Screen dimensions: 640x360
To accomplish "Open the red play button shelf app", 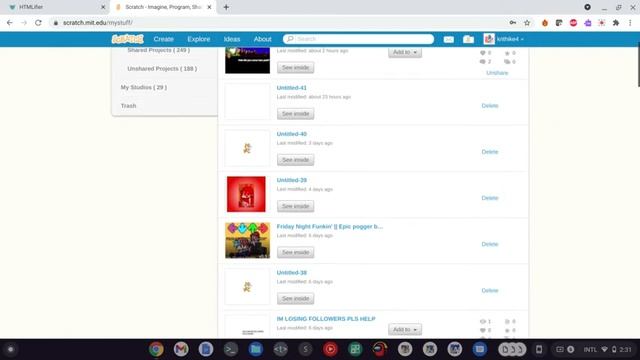I will point(330,349).
